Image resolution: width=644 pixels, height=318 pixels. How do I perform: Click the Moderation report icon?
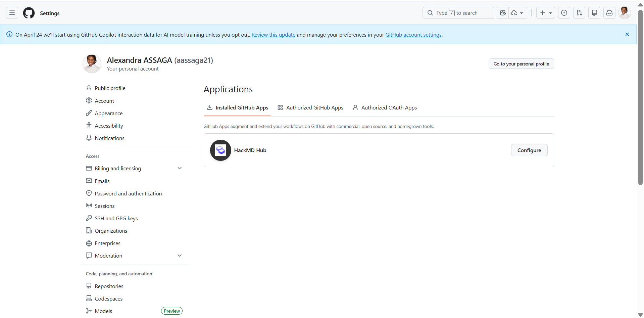click(89, 256)
